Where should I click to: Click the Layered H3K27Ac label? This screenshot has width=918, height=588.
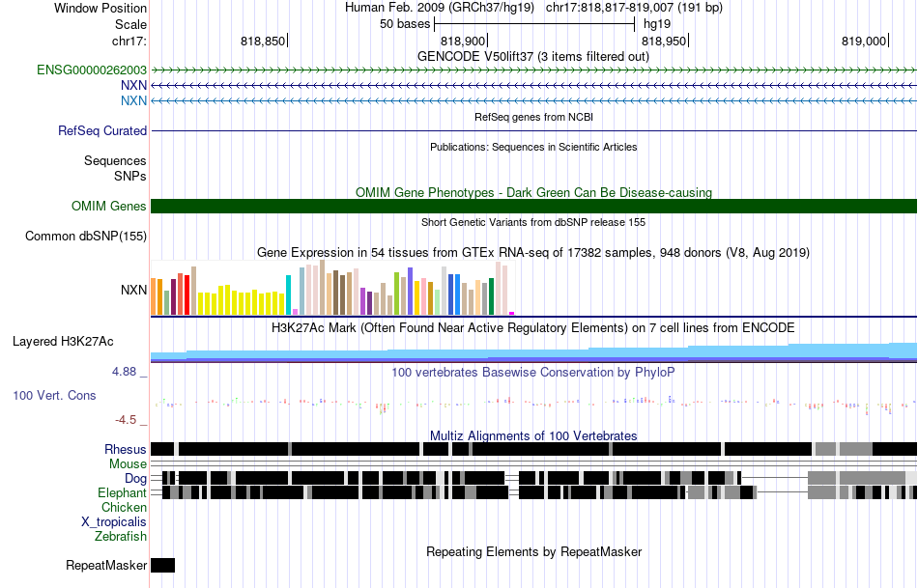click(x=63, y=342)
